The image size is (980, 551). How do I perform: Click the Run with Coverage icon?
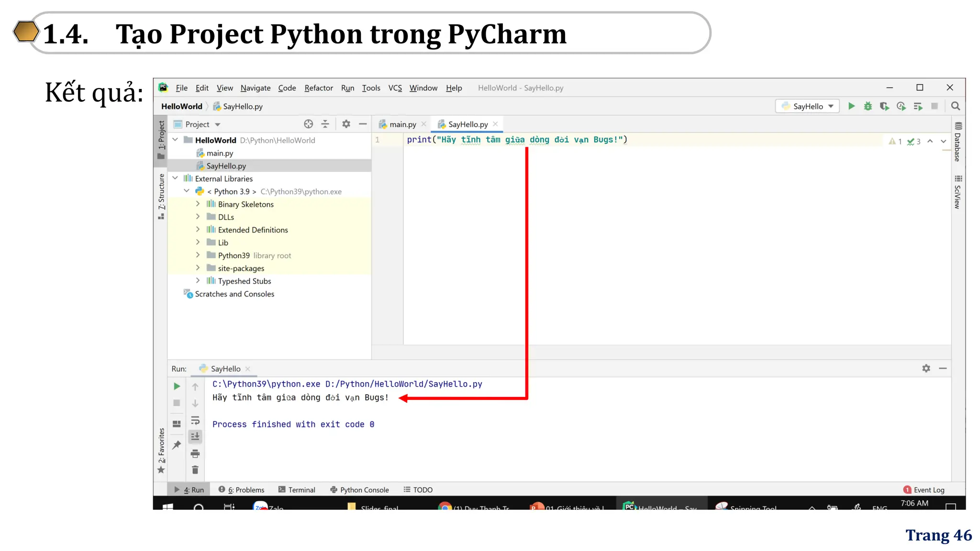click(x=884, y=106)
